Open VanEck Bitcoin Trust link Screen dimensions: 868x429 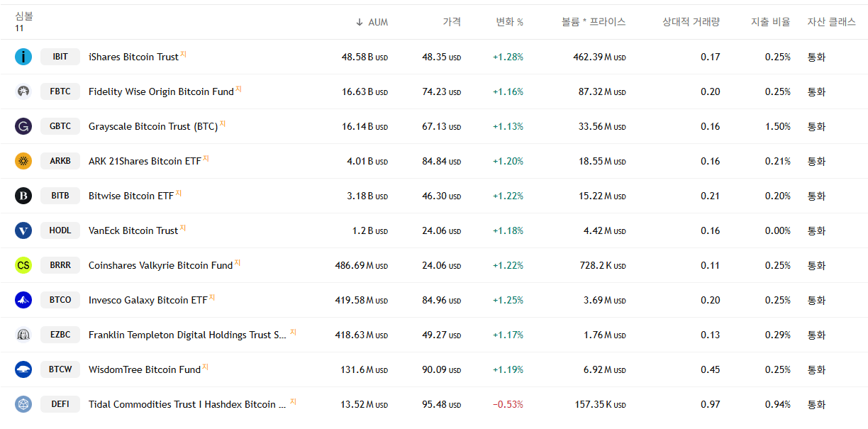pos(133,230)
